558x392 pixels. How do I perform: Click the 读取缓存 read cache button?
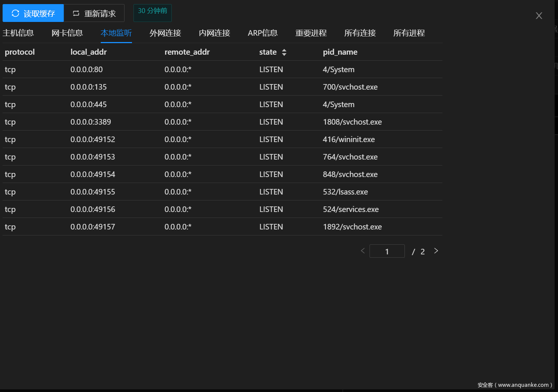coord(33,13)
